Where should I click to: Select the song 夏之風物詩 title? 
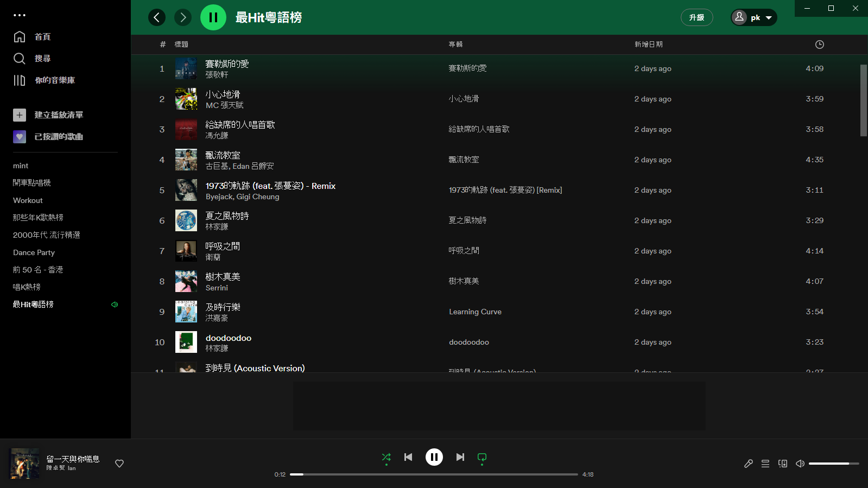[x=227, y=216]
